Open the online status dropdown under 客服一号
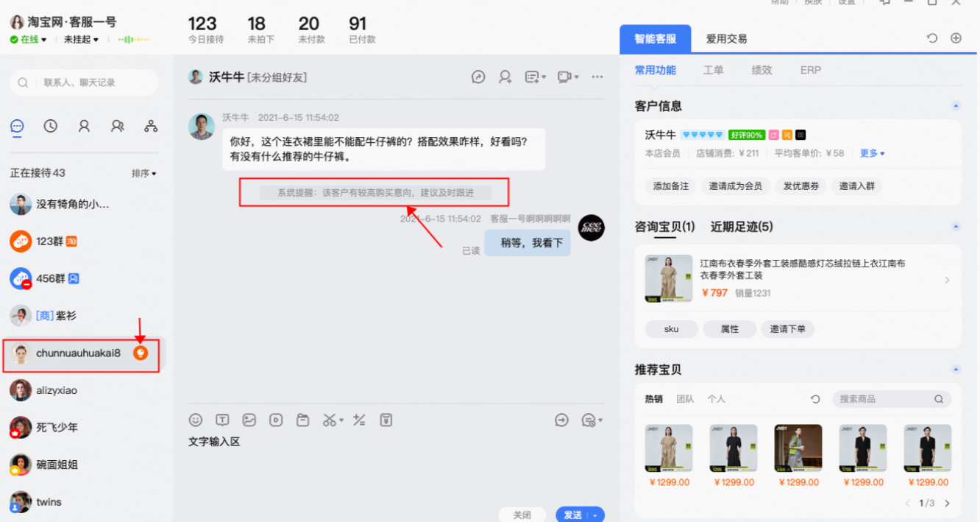The height and width of the screenshot is (522, 980). pos(28,40)
